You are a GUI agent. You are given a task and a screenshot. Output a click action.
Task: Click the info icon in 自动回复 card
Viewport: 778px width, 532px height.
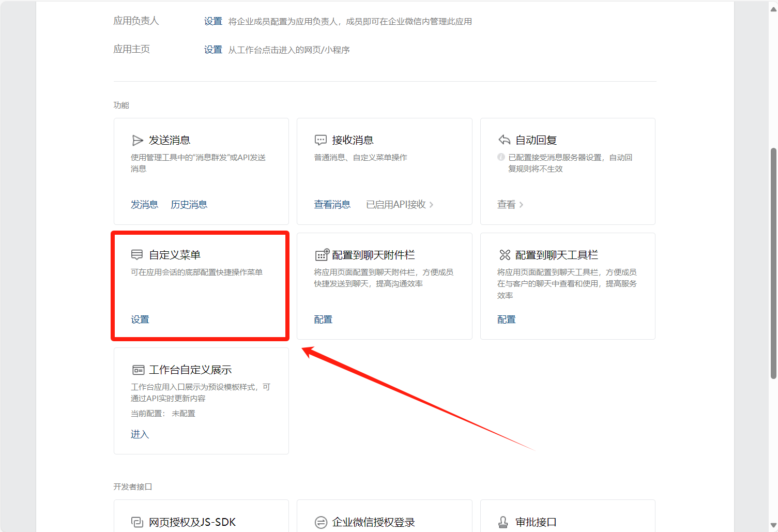(501, 157)
